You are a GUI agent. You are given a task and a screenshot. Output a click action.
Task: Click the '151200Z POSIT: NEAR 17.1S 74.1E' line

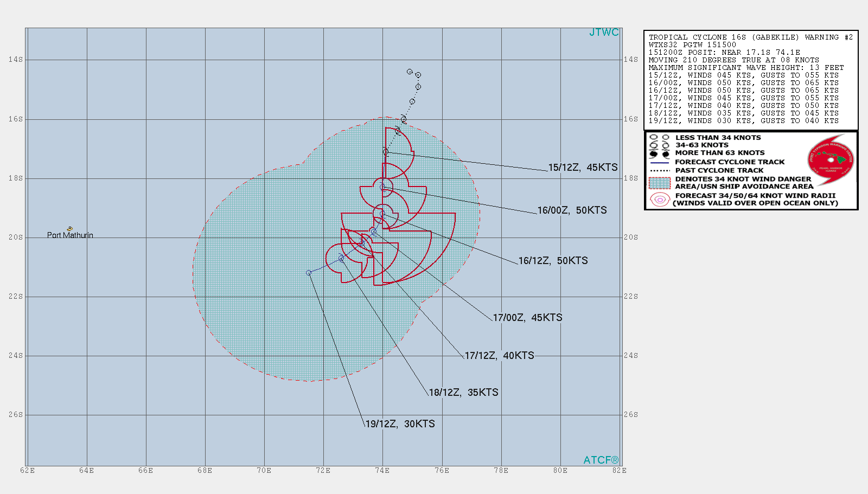(x=724, y=53)
